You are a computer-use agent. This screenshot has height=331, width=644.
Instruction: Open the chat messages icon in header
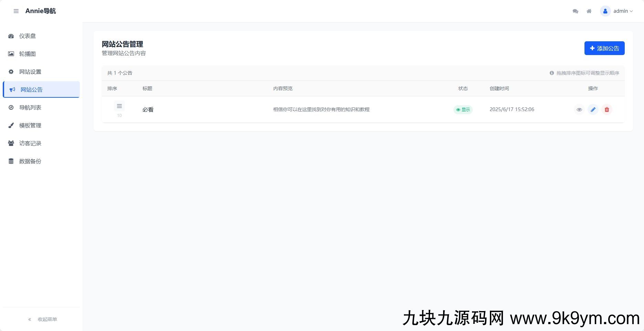575,11
